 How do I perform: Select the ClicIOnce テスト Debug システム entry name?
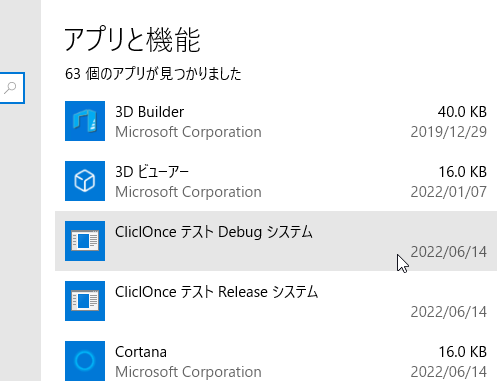214,232
